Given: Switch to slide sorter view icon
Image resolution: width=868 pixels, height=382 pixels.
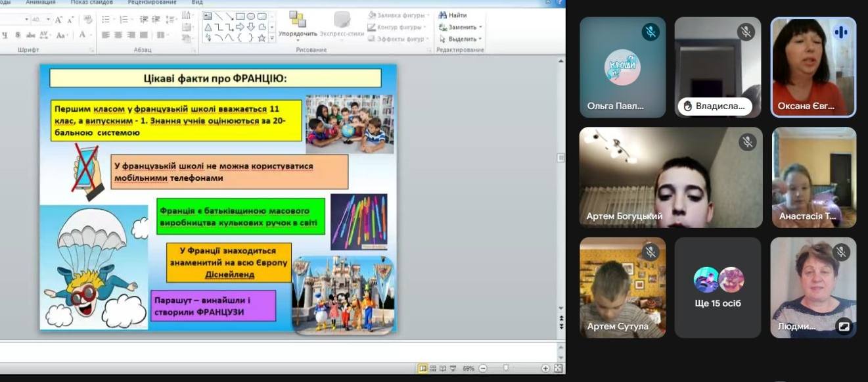Looking at the screenshot, I should [432, 369].
